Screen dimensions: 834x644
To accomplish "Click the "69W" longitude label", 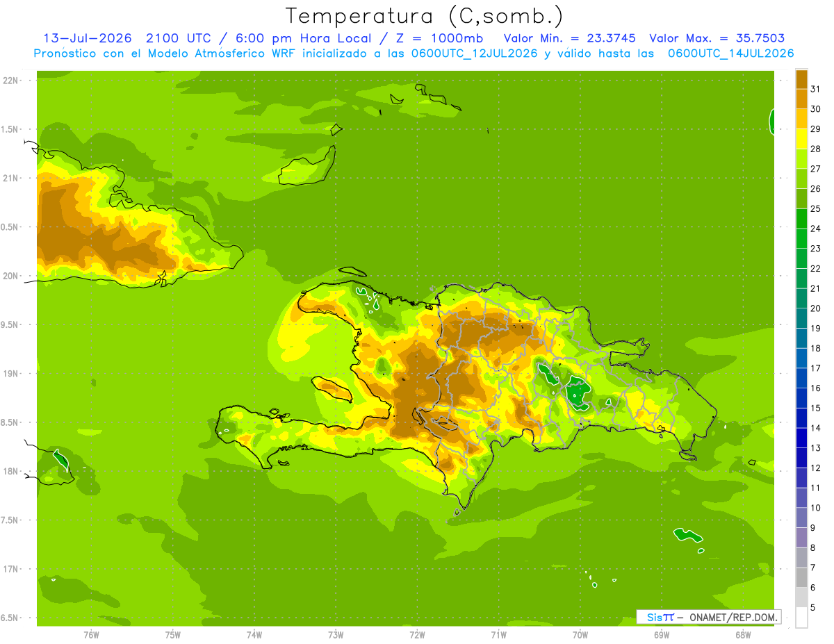I will pos(662,634).
